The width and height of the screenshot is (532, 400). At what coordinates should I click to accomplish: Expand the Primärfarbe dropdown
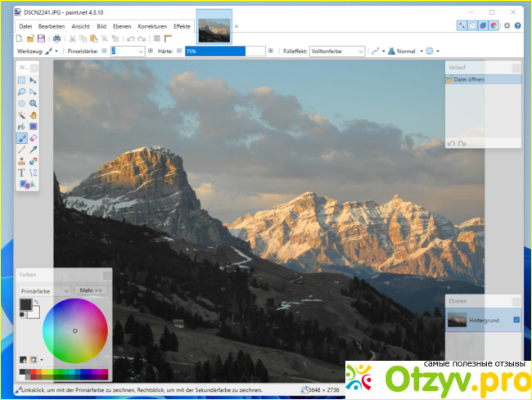[45, 290]
